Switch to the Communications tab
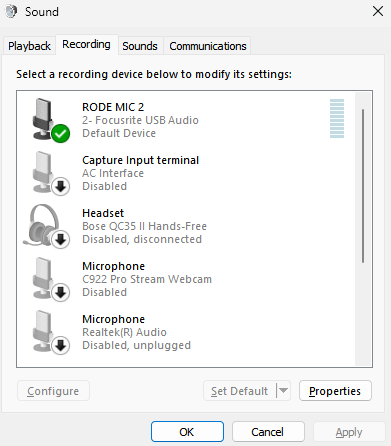 coord(208,46)
